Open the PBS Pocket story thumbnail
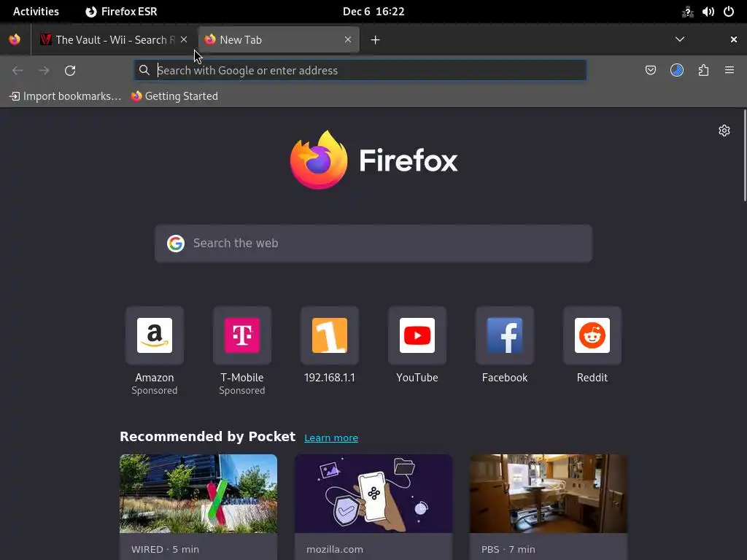 [x=549, y=494]
